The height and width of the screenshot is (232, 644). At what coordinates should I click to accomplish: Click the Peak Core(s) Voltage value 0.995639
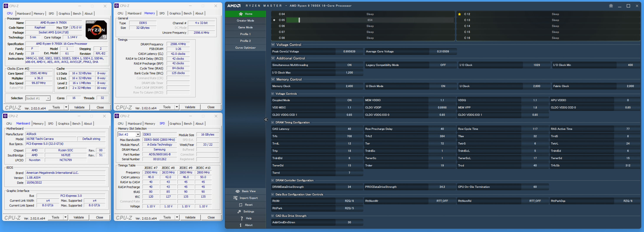(349, 52)
